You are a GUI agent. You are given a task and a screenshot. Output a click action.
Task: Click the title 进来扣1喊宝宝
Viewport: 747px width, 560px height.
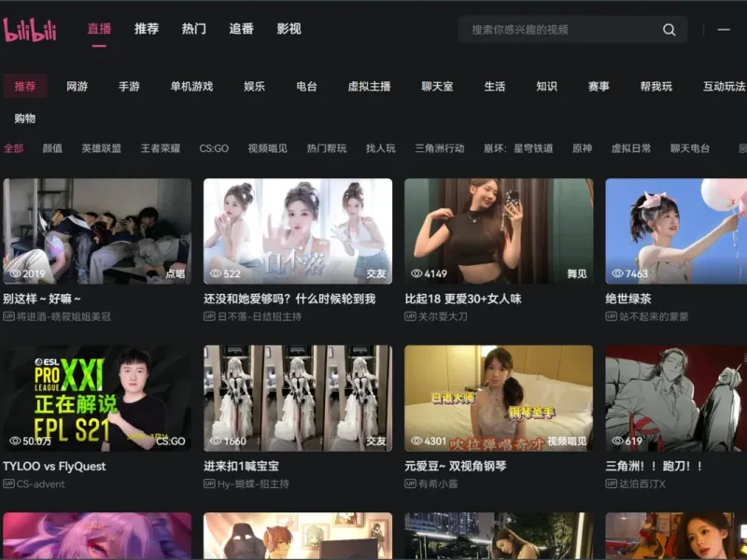pos(241,466)
